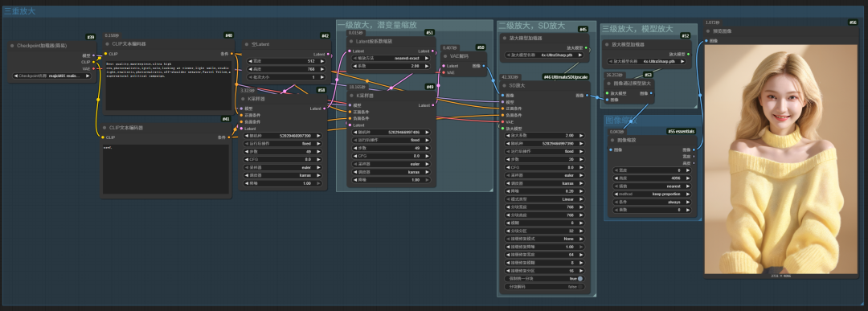The image size is (868, 311).
Task: Decrease CFG value in K采样器 #49
Action: (356, 156)
